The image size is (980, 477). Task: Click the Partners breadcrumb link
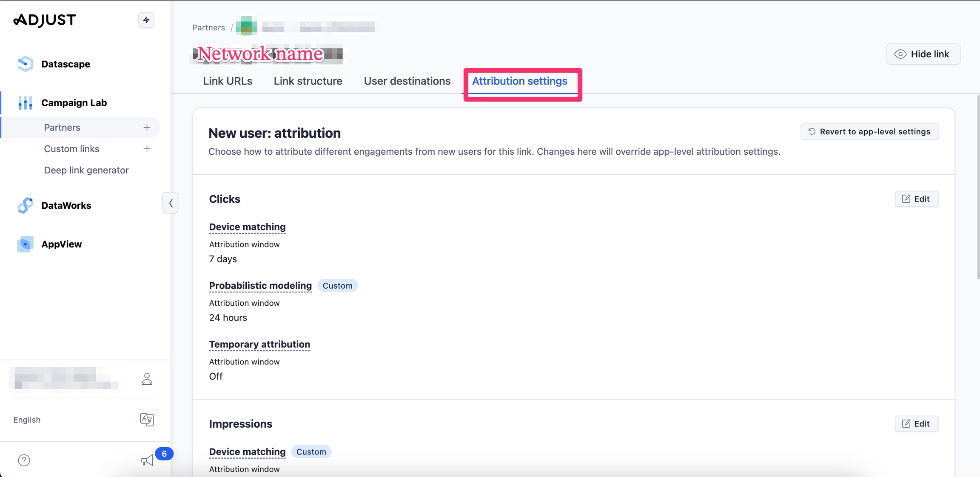point(208,27)
